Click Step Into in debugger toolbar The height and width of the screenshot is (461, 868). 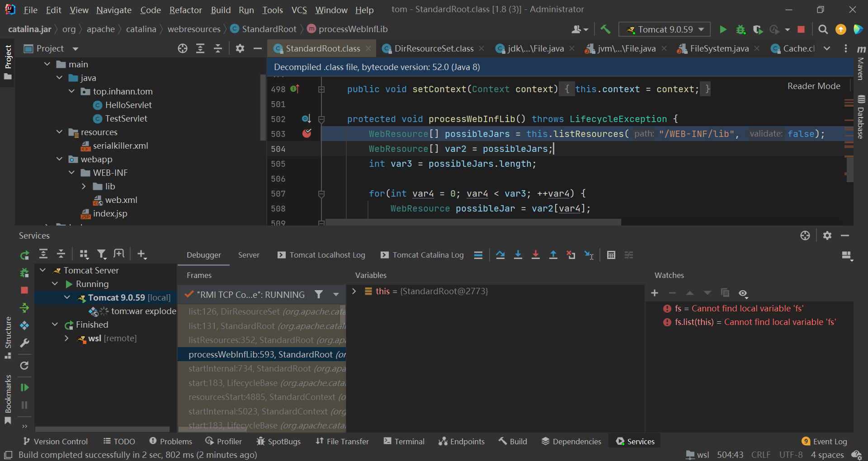point(518,255)
